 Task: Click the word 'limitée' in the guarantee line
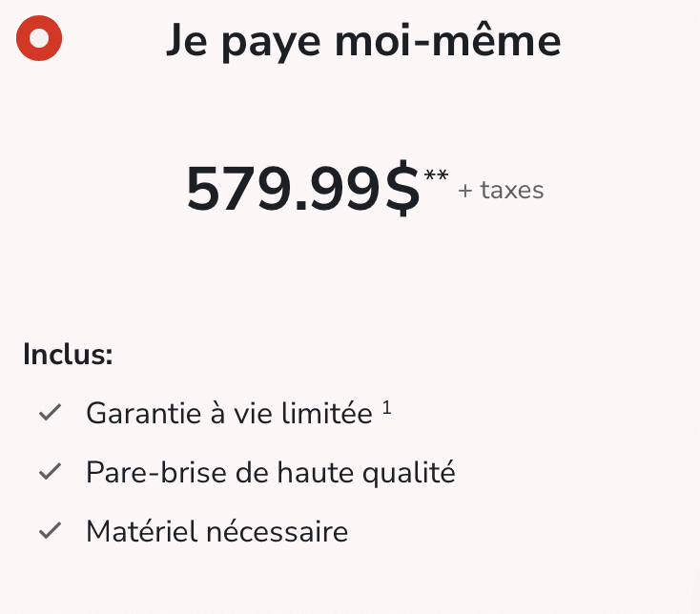click(327, 413)
